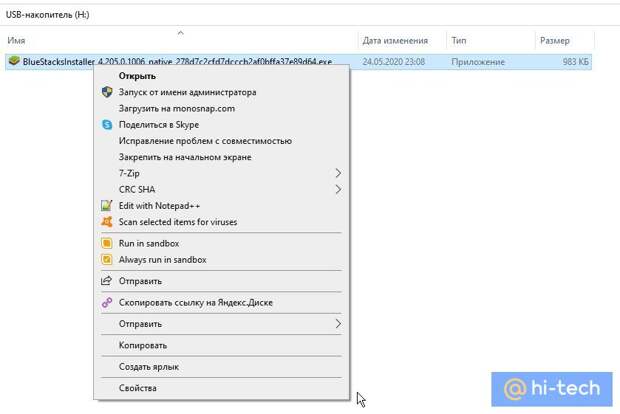Open the 7-Zip menu entry
The width and height of the screenshot is (620, 414).
(x=221, y=173)
